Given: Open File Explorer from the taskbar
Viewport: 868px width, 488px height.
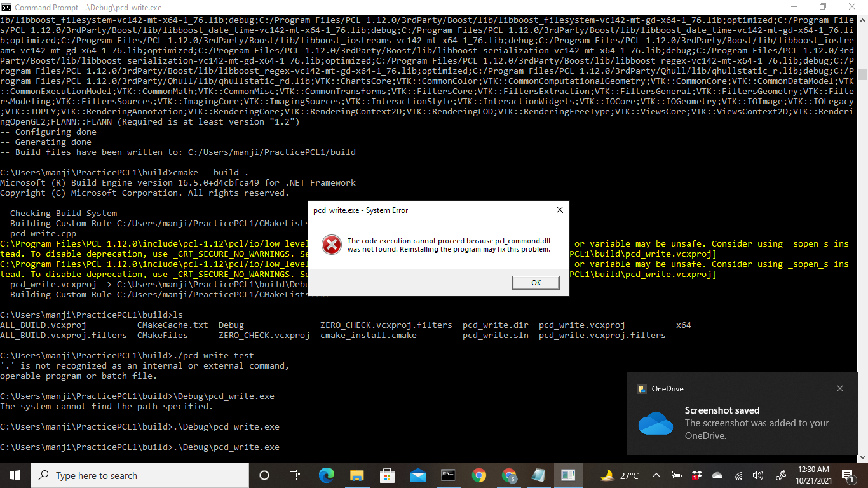Looking at the screenshot, I should pos(357,475).
